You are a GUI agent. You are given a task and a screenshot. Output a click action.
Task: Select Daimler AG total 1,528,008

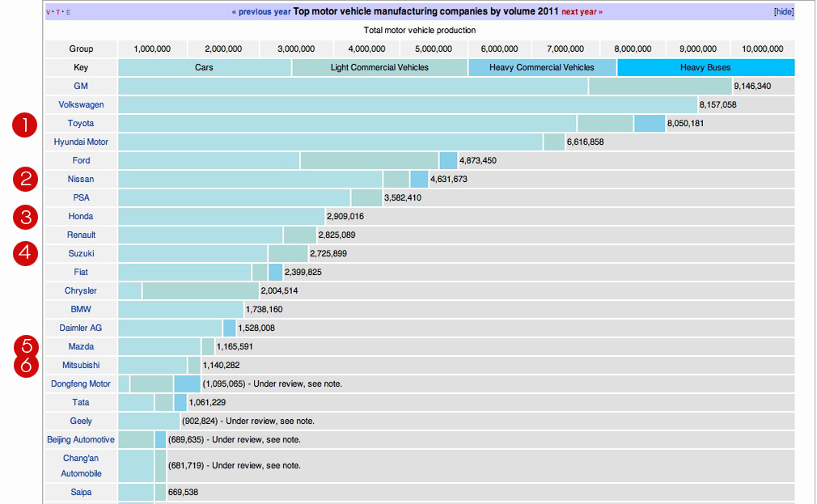point(256,328)
